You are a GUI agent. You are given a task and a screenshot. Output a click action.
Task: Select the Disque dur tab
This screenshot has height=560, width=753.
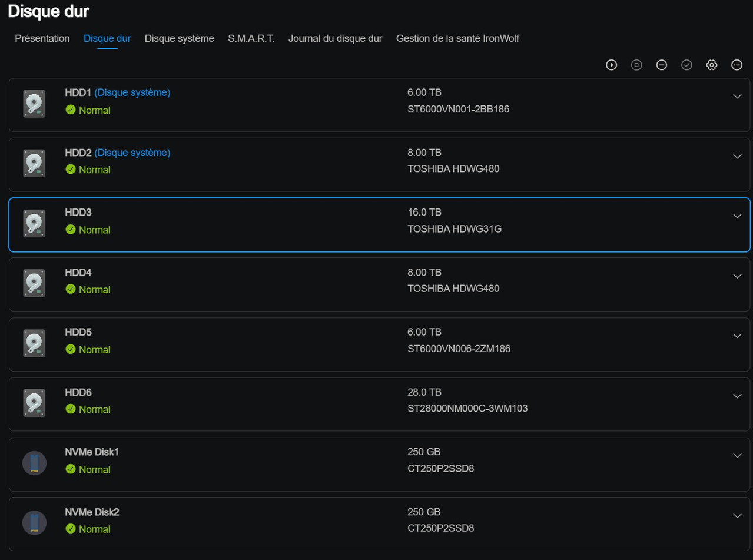point(107,38)
